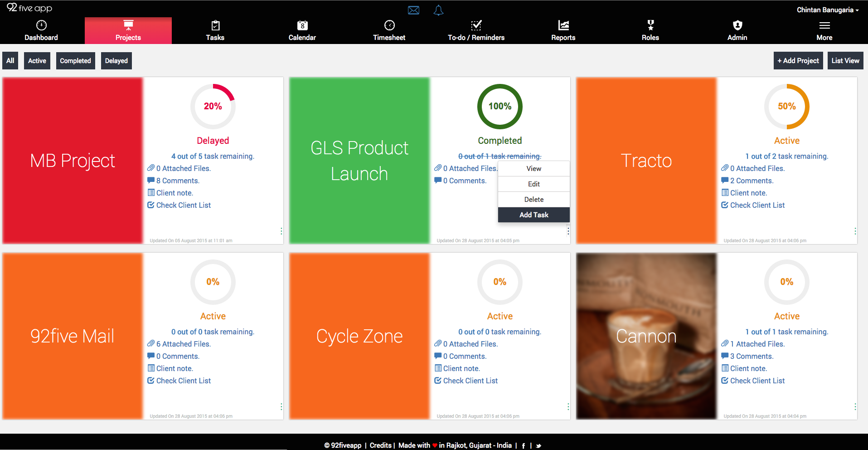The width and height of the screenshot is (868, 450).
Task: Select the Projects navigation tab
Action: pyautogui.click(x=128, y=30)
